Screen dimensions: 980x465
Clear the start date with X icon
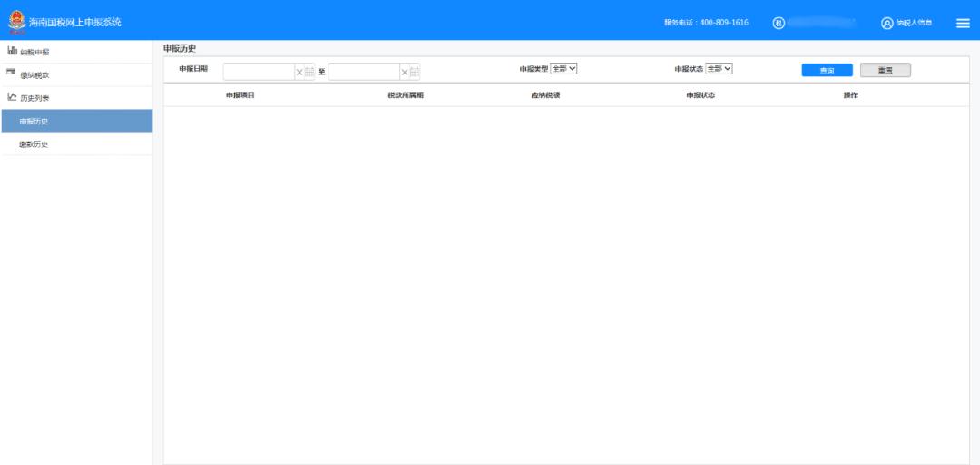coord(299,72)
